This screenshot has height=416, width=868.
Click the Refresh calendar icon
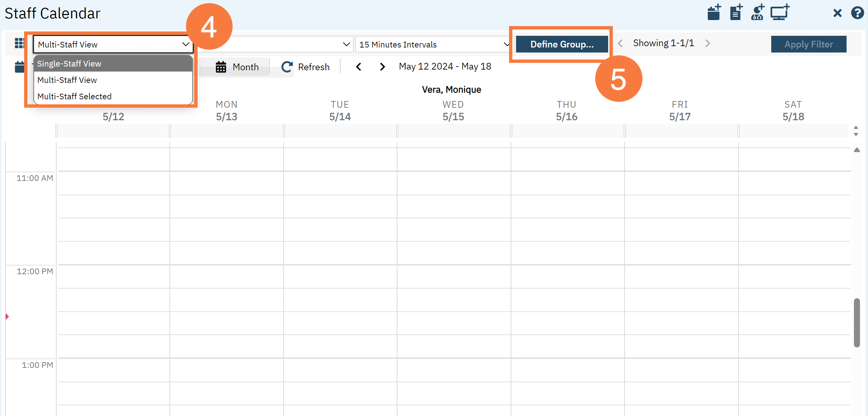(287, 67)
